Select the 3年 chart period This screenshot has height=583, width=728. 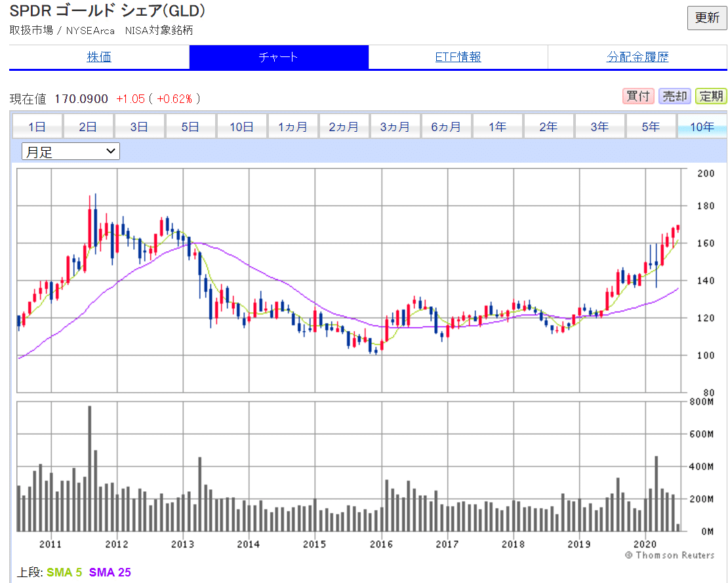[x=600, y=127]
